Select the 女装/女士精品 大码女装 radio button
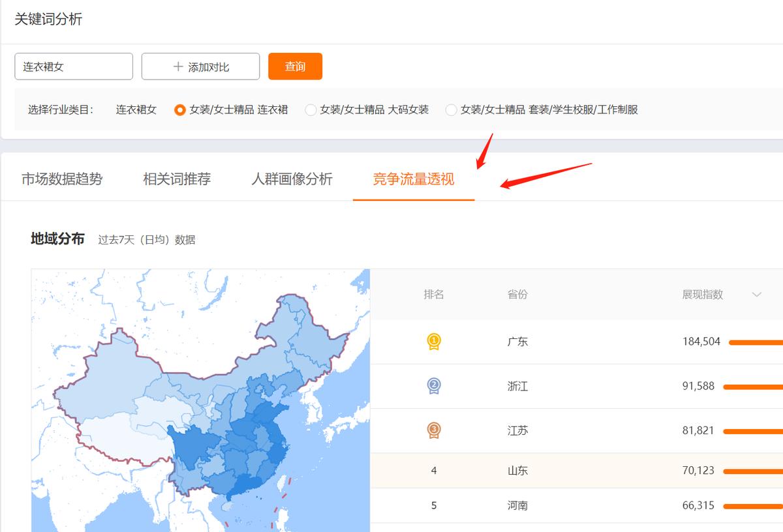The height and width of the screenshot is (532, 783). (x=311, y=110)
